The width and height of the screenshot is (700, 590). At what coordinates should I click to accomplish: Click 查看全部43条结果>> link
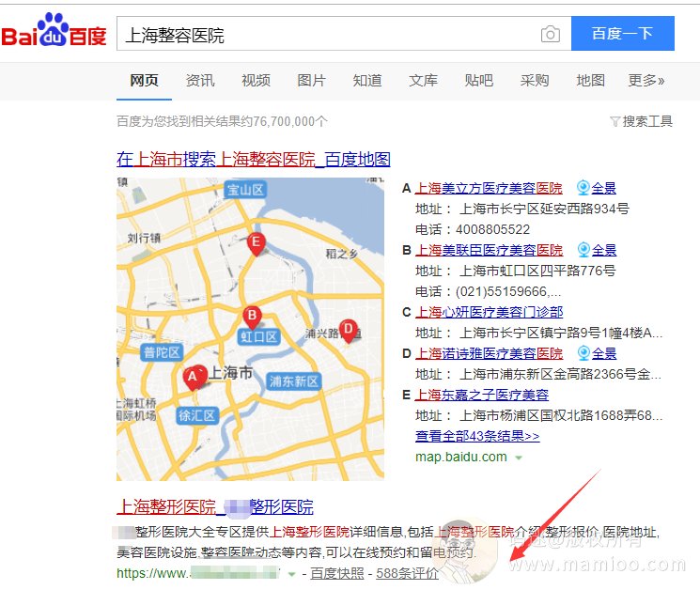pos(477,436)
